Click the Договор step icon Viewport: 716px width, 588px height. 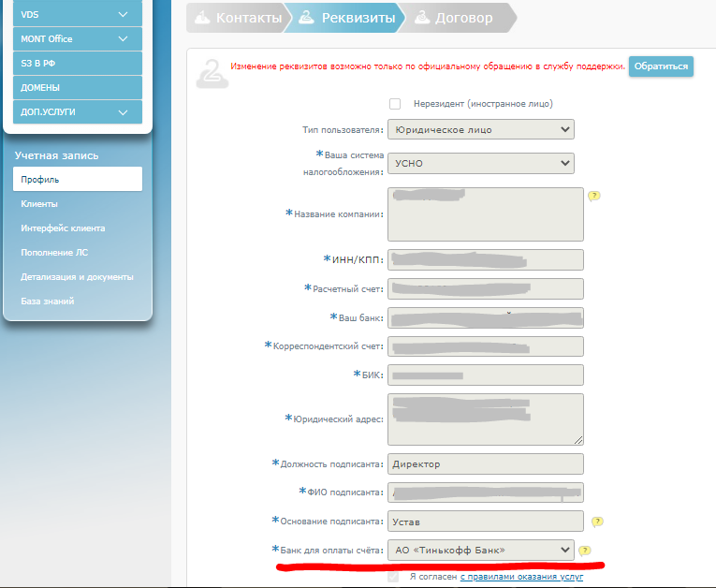click(422, 18)
